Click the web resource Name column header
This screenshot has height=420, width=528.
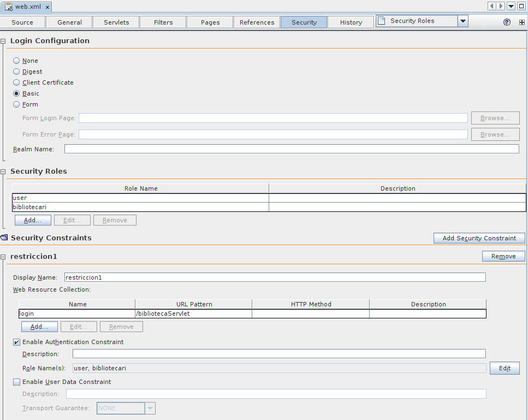coord(78,304)
